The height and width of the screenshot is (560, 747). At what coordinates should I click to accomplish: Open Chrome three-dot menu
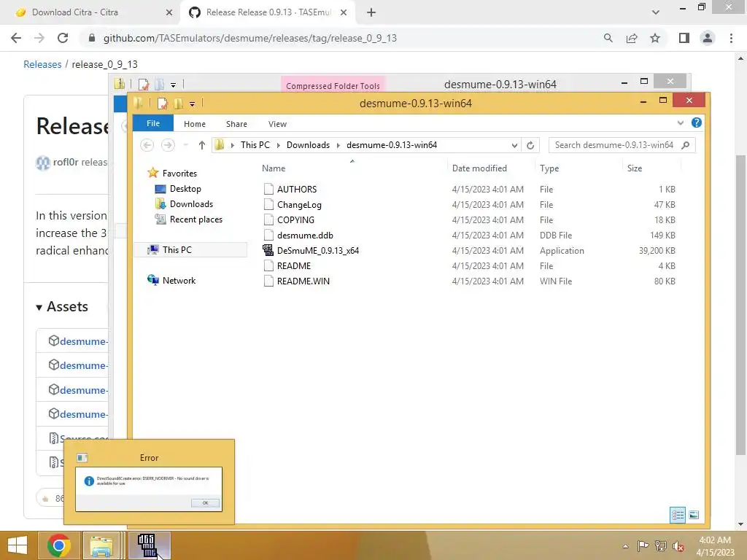[x=731, y=38]
